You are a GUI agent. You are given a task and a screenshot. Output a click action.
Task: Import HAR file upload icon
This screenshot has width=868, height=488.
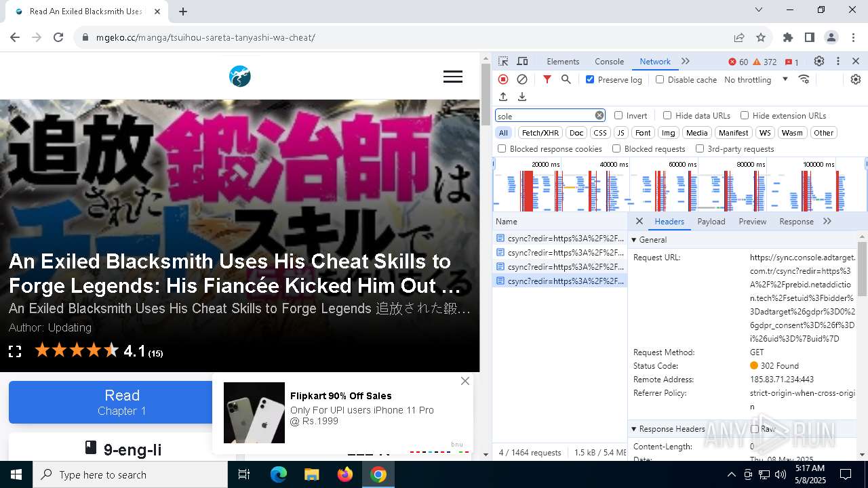click(503, 97)
